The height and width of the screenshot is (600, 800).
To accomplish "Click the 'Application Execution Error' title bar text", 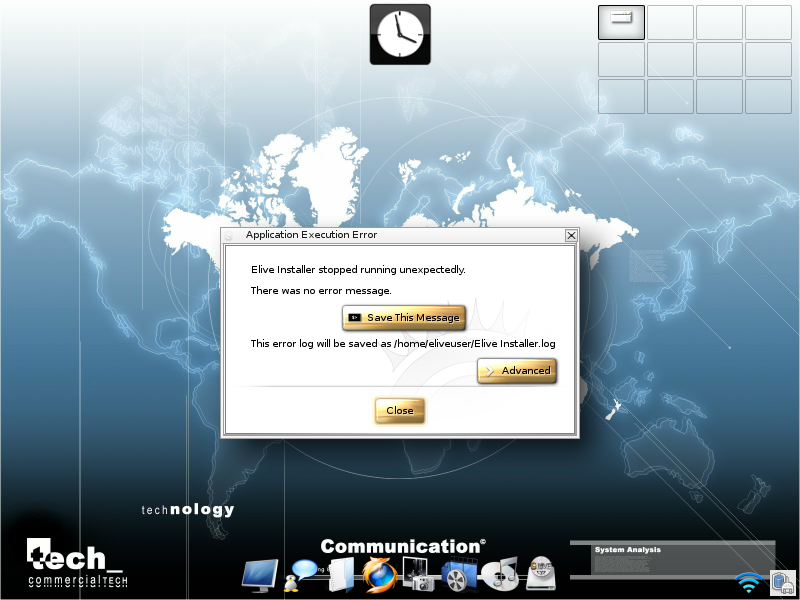I will 311,235.
